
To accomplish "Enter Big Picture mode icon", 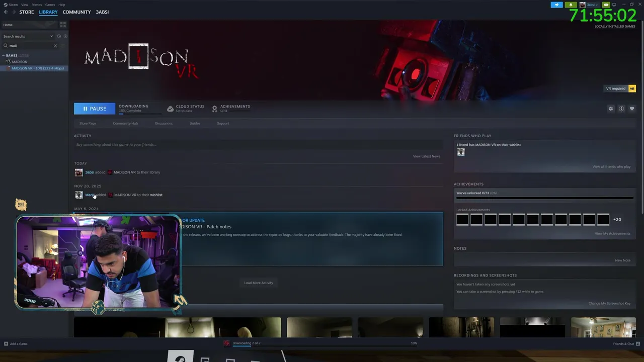I will pyautogui.click(x=614, y=5).
